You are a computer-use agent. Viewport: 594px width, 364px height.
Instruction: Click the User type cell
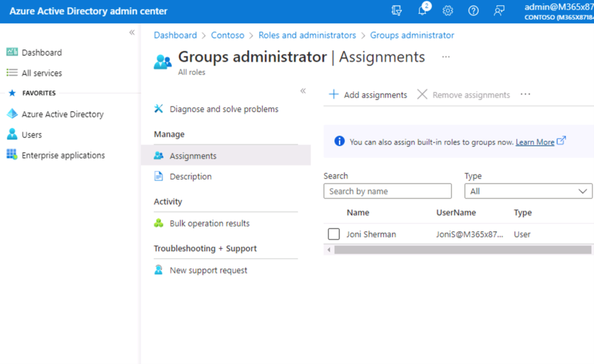522,234
